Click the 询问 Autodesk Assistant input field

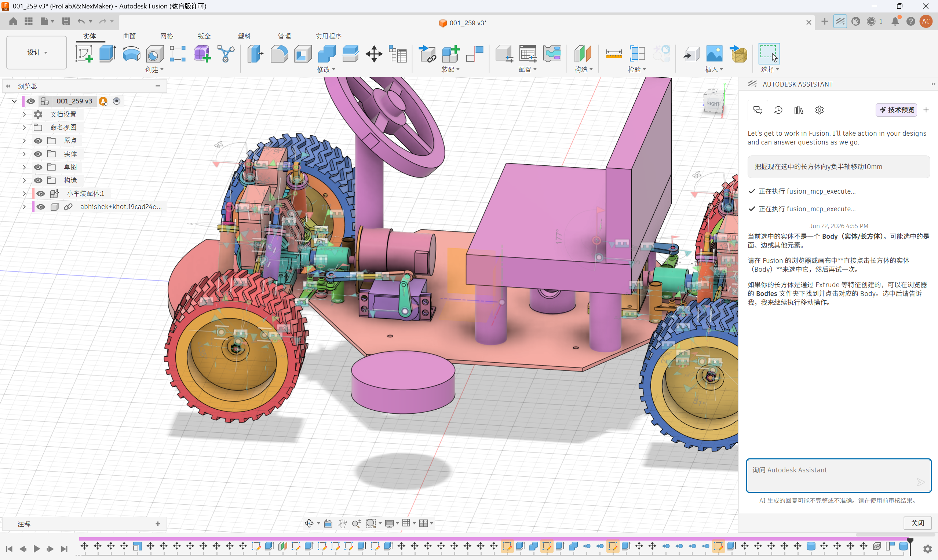839,476
